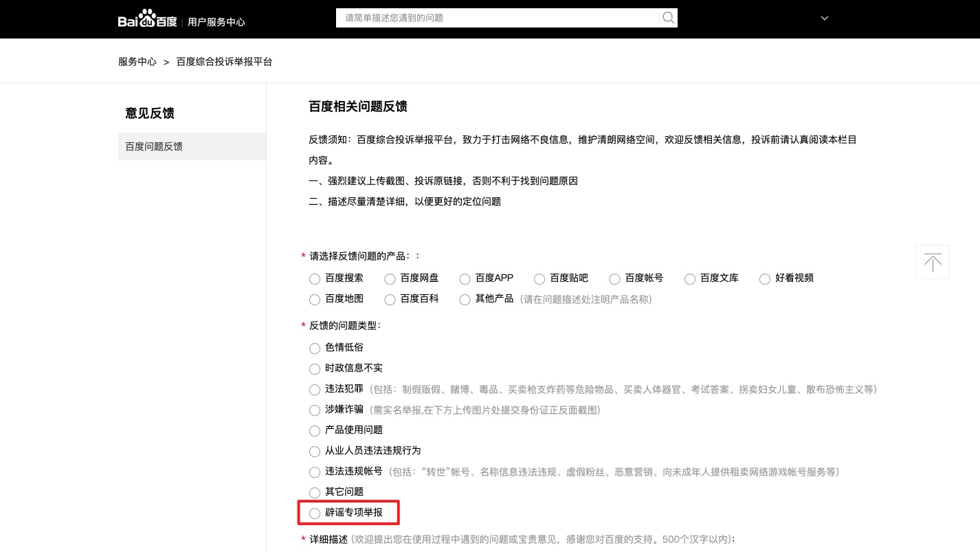This screenshot has width=980, height=552.
Task: Select 色情低俗 problem type
Action: coord(315,349)
